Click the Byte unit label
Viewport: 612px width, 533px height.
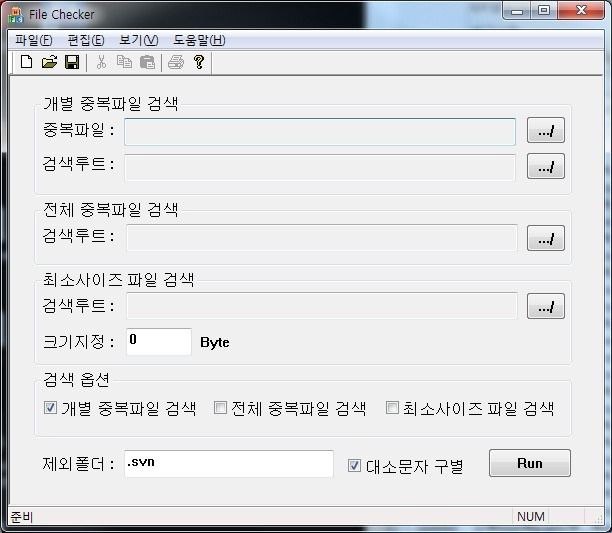215,342
